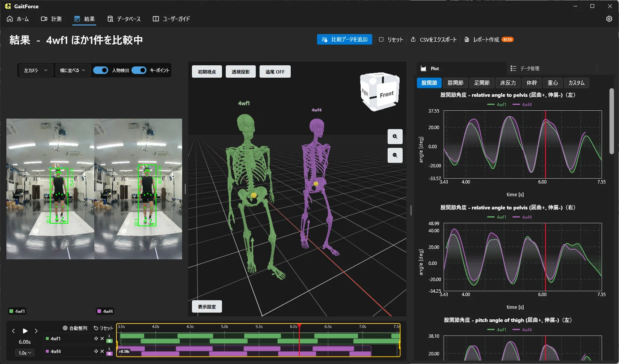
Task: Open the 左カメラ camera dropdown
Action: (x=36, y=70)
